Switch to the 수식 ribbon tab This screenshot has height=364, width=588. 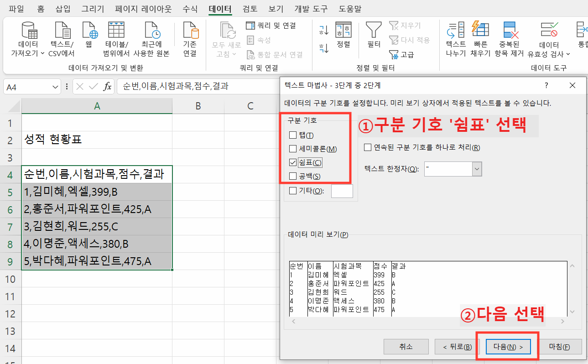pyautogui.click(x=190, y=8)
